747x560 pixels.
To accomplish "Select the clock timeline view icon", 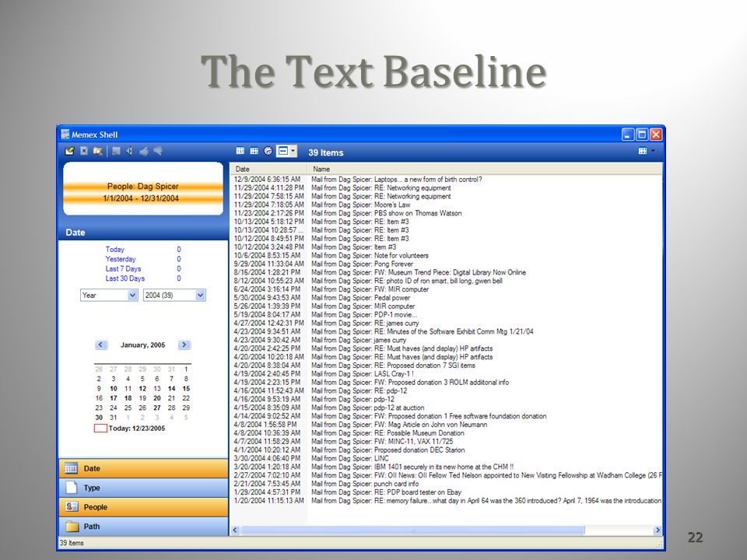I will 268,151.
